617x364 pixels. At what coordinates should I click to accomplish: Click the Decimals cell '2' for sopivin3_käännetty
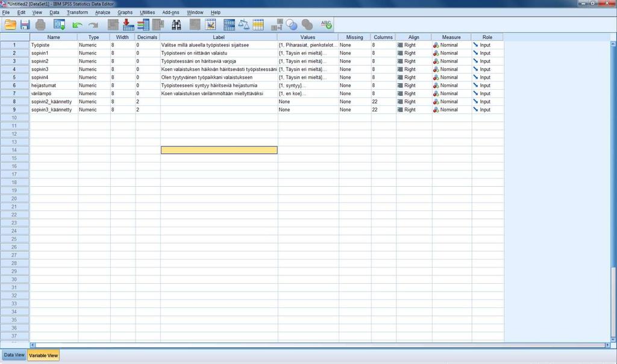tap(148, 110)
